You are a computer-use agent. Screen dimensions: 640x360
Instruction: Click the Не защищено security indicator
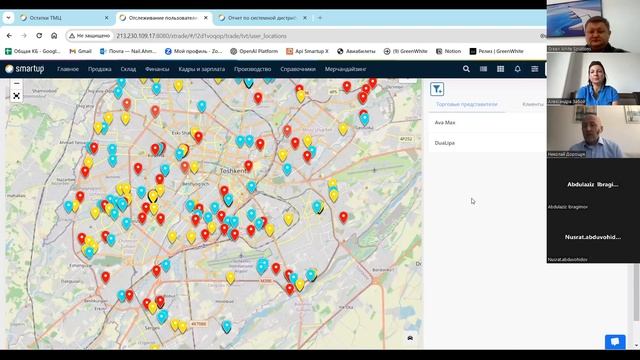(x=89, y=36)
